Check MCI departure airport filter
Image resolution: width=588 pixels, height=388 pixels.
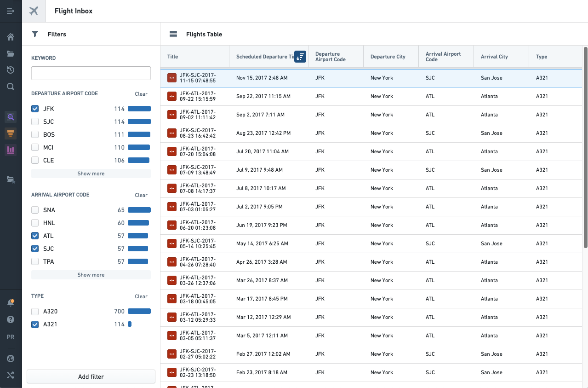click(x=35, y=148)
